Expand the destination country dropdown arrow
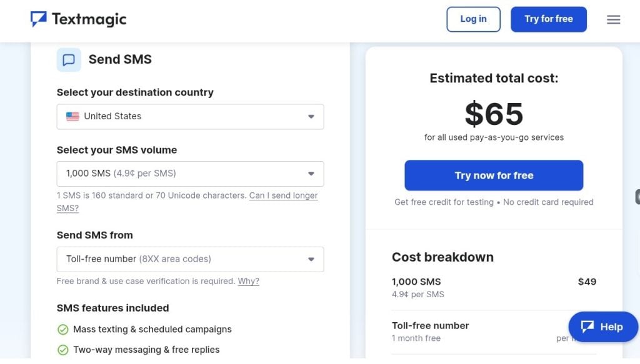Screen dimensions: 640x364 click(311, 117)
